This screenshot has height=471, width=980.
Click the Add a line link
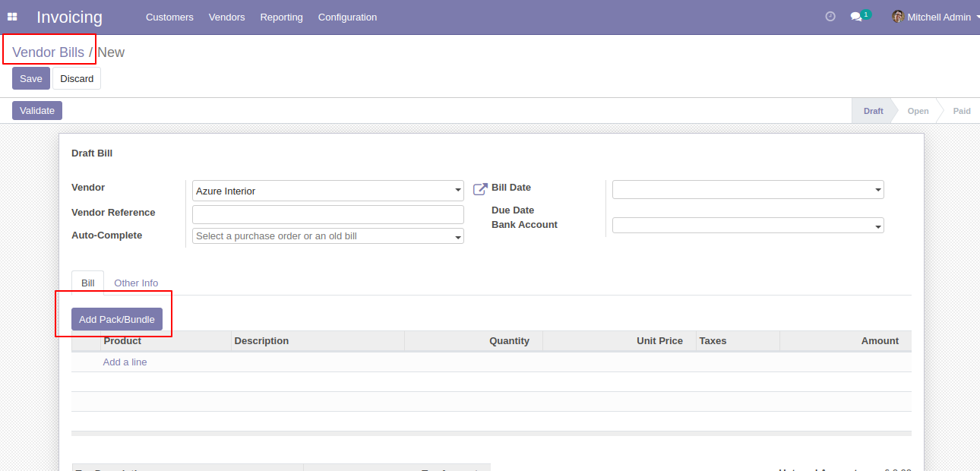(x=125, y=362)
